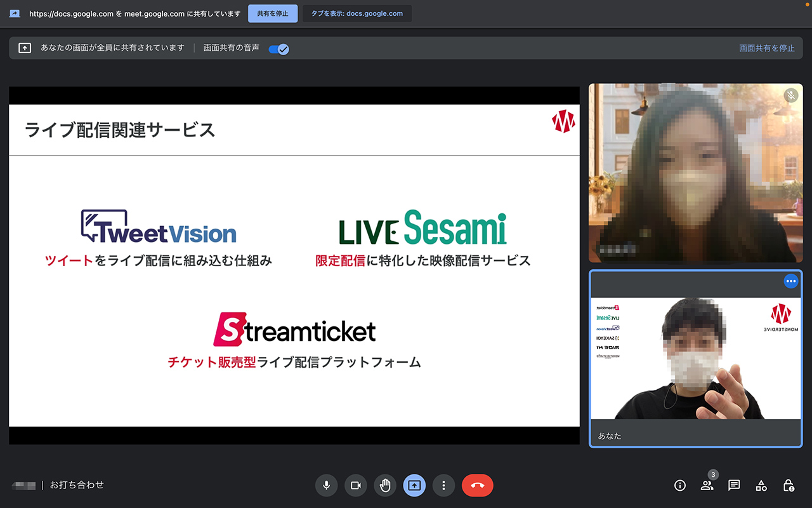Click 限定配信に特化した映像配信サービス caption

pyautogui.click(x=423, y=260)
